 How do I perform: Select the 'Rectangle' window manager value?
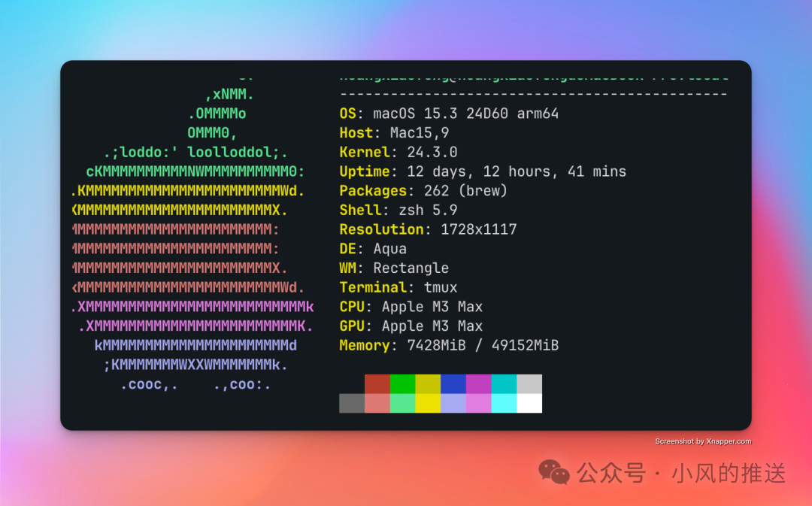pyautogui.click(x=411, y=268)
